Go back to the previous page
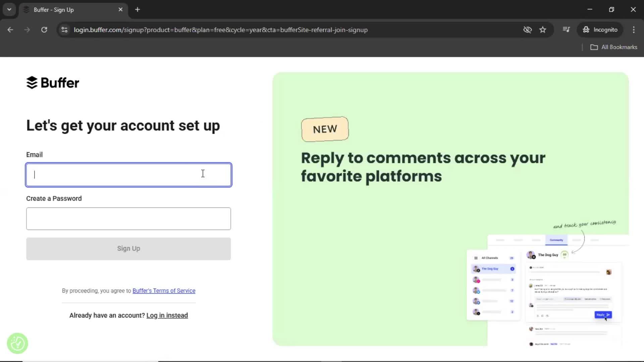 point(10,30)
